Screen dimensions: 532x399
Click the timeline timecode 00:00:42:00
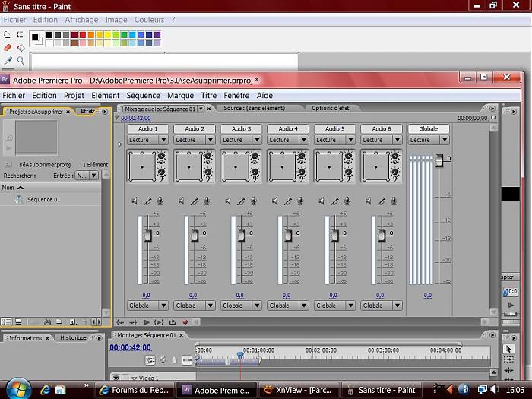pos(130,347)
